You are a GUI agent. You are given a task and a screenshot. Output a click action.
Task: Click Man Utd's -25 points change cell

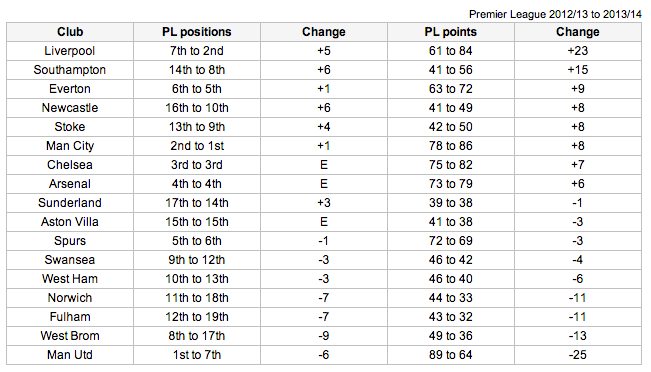(x=578, y=355)
